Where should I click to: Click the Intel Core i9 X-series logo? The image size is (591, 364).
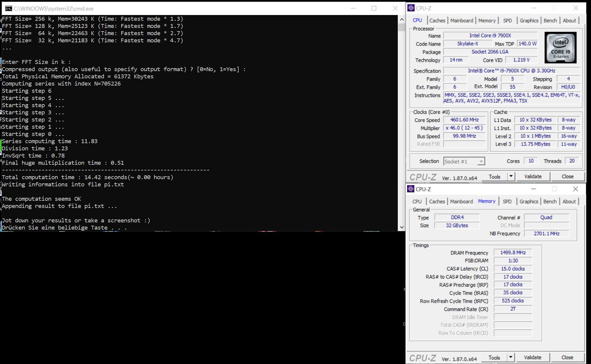pyautogui.click(x=560, y=47)
